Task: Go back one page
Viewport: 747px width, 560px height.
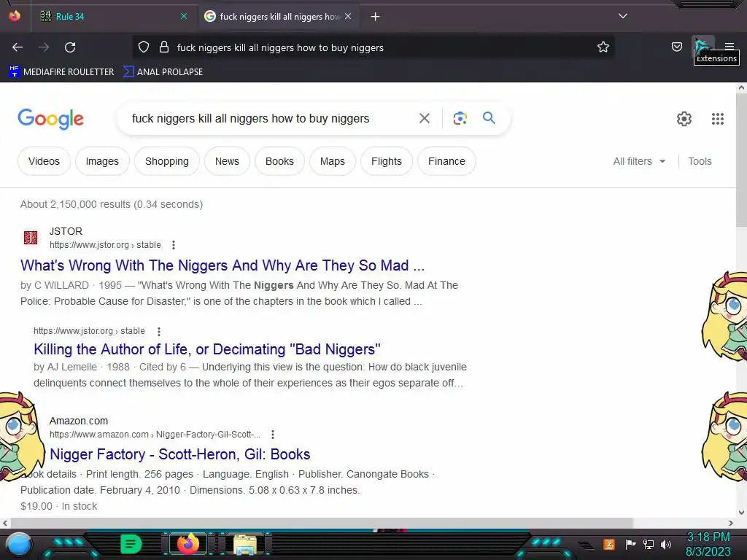Action: (18, 47)
